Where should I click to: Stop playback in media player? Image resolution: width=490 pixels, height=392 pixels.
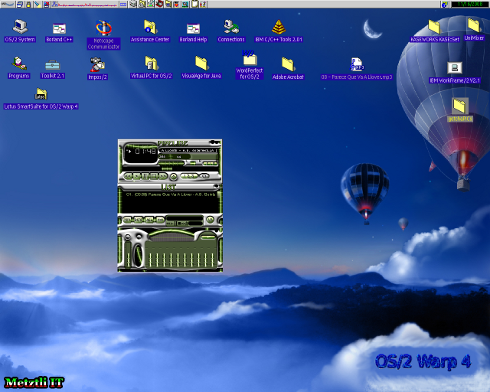point(153,176)
